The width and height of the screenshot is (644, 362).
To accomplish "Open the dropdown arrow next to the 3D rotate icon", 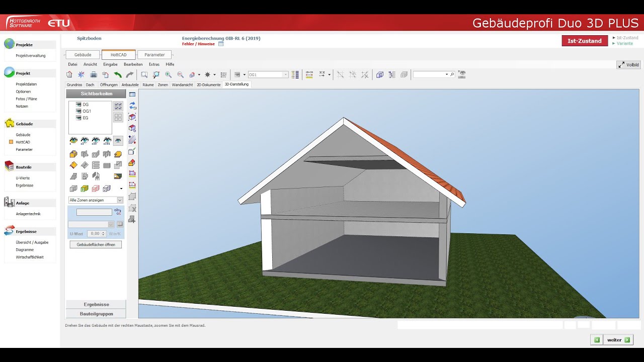I will (x=199, y=74).
